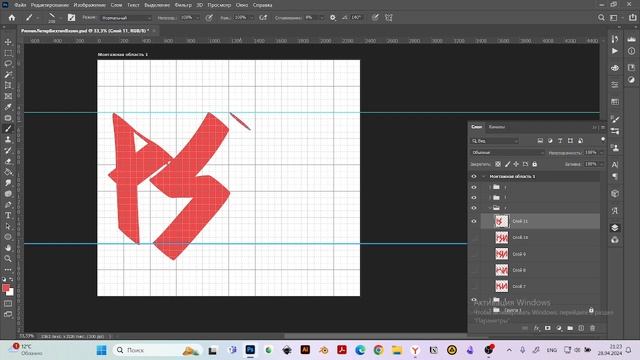The height and width of the screenshot is (360, 640).
Task: Open brush preset picker dropdown arrow
Action: pyautogui.click(x=60, y=18)
